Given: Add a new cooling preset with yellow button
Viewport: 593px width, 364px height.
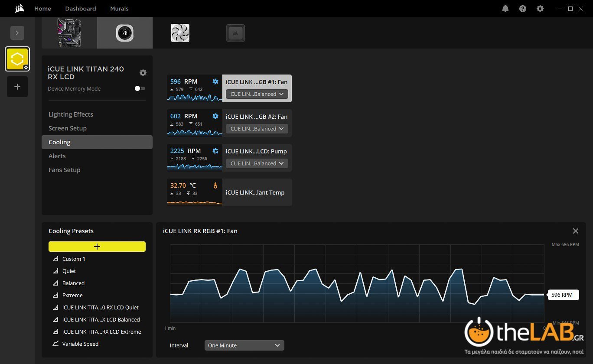Looking at the screenshot, I should [x=97, y=247].
